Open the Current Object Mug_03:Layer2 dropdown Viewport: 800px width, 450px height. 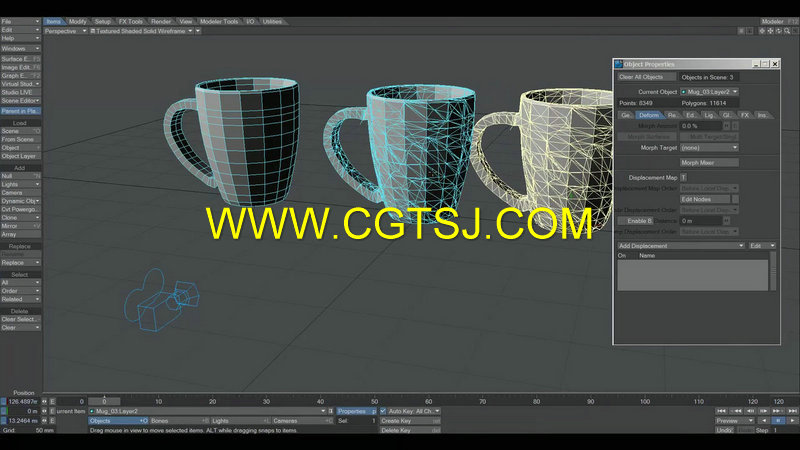pyautogui.click(x=709, y=92)
